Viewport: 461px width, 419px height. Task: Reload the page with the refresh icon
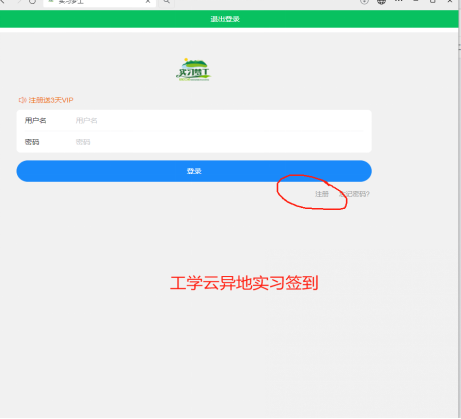pos(32,2)
